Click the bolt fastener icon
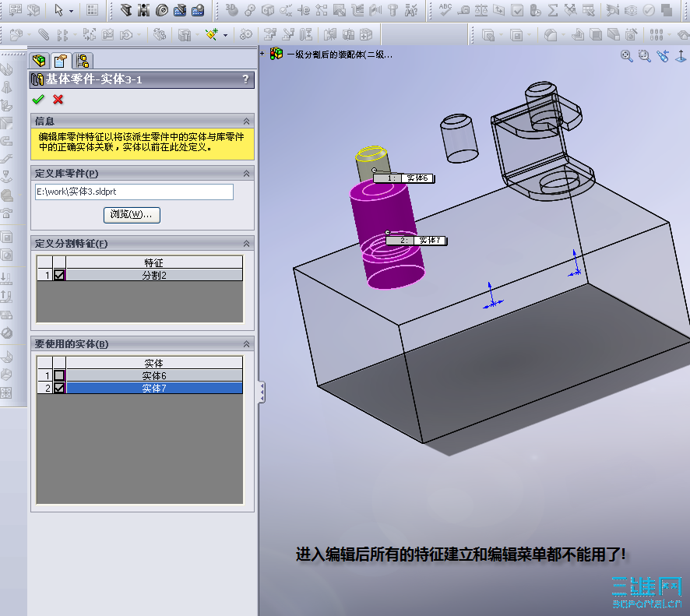Screen dimensions: 690x616 393,10
